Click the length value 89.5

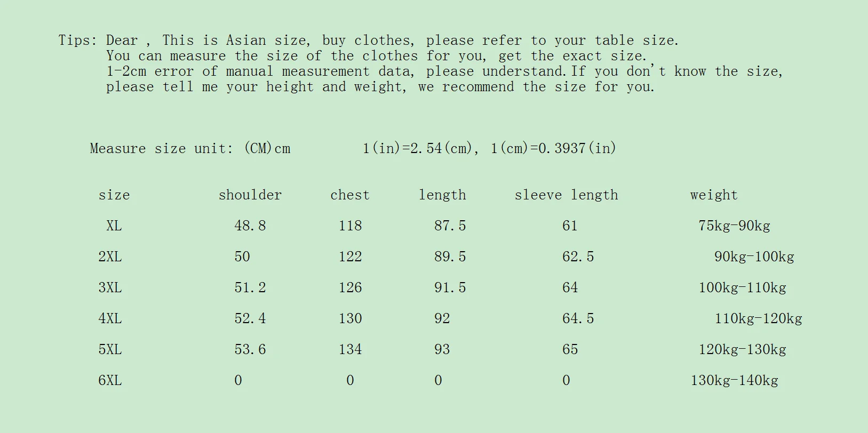pyautogui.click(x=450, y=256)
